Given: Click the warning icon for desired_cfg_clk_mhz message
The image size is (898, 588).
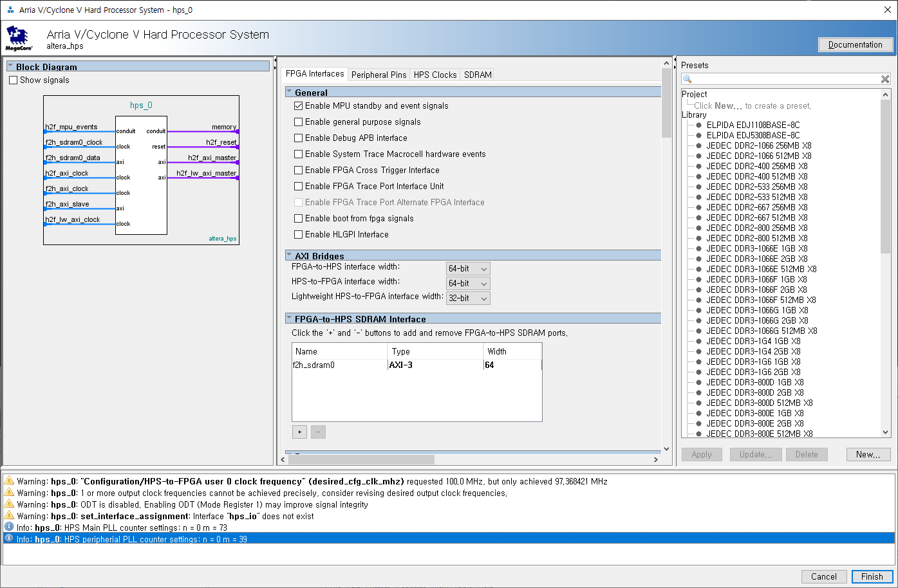Looking at the screenshot, I should click(x=9, y=481).
